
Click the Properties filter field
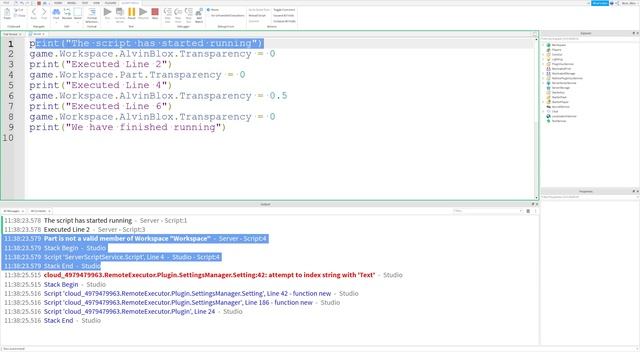pyautogui.click(x=590, y=197)
